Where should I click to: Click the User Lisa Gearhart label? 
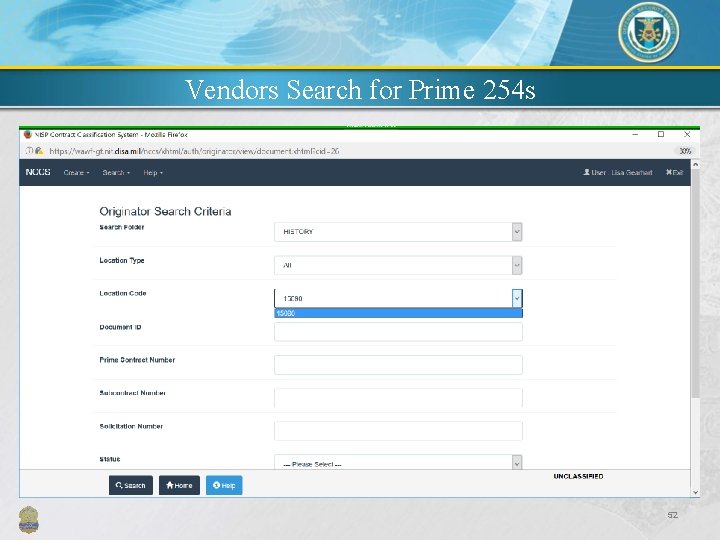[618, 173]
